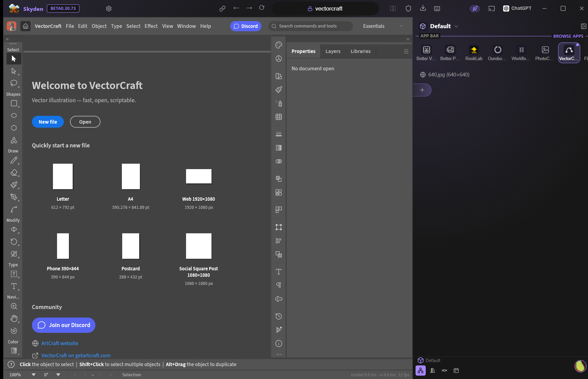This screenshot has height=379, width=588.
Task: Open the fill color swatch
Action: (x=14, y=351)
